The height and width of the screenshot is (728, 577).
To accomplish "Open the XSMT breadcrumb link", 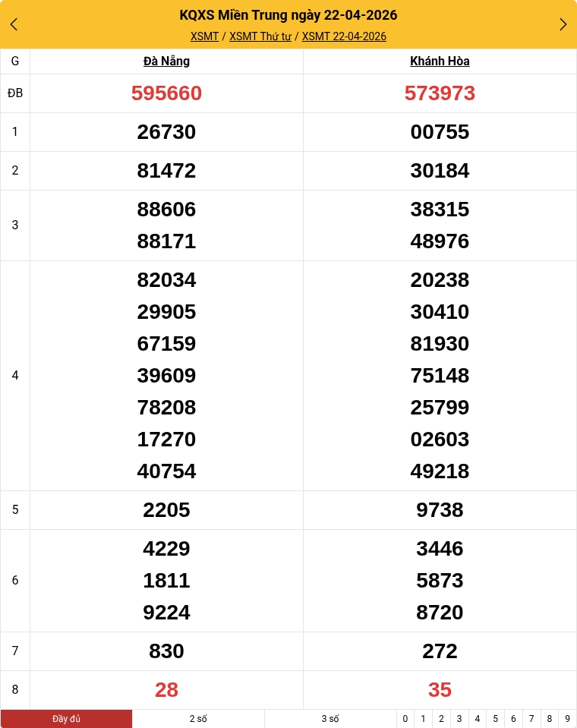I will tap(204, 36).
